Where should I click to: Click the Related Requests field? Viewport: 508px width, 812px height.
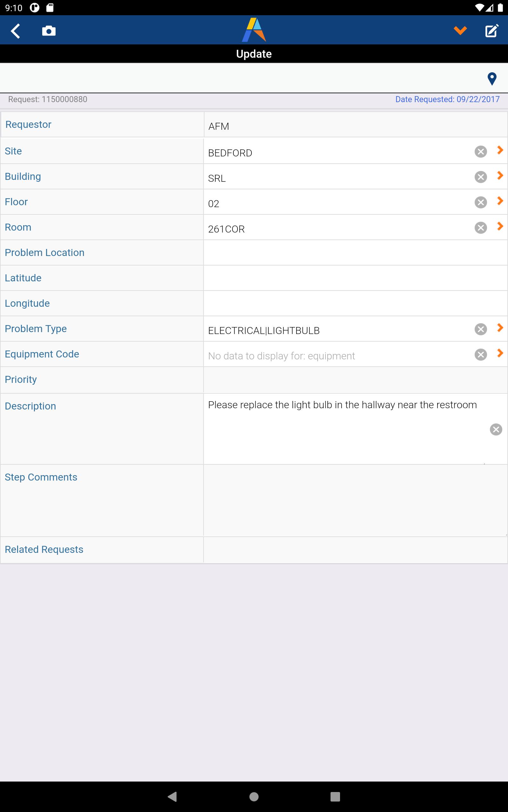click(355, 550)
